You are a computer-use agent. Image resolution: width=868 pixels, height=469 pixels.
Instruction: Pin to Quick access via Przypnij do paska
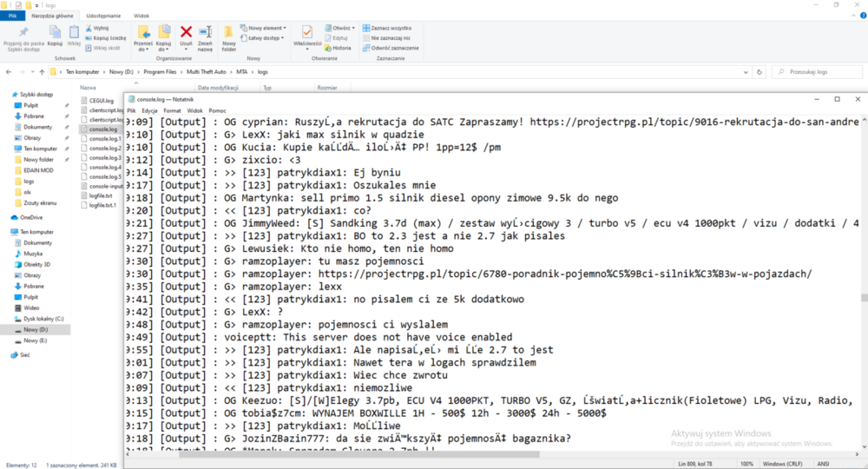coord(23,38)
